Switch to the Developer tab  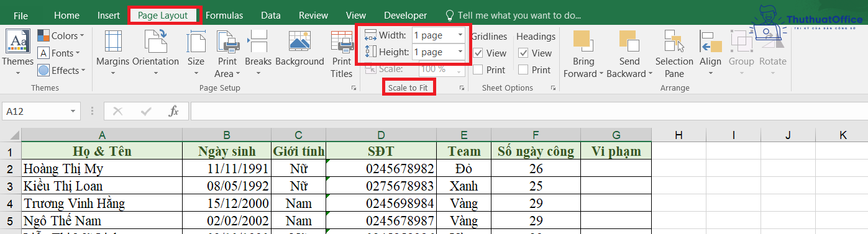(405, 16)
